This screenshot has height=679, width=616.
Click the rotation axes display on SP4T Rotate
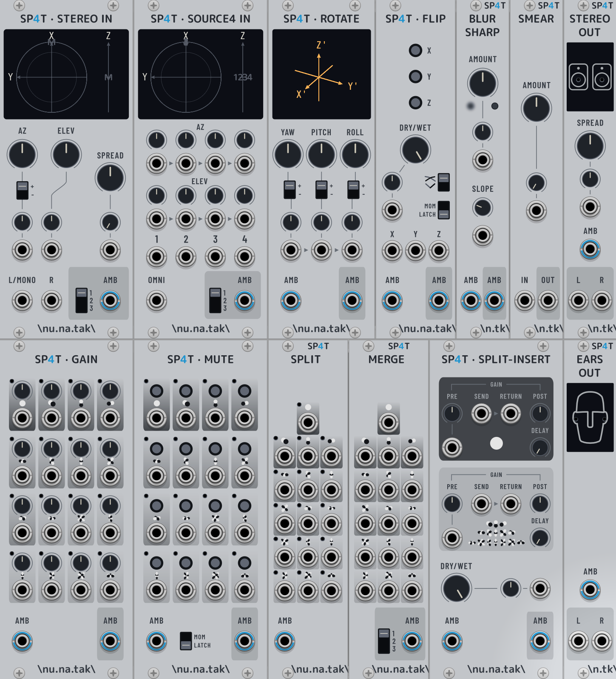[321, 74]
